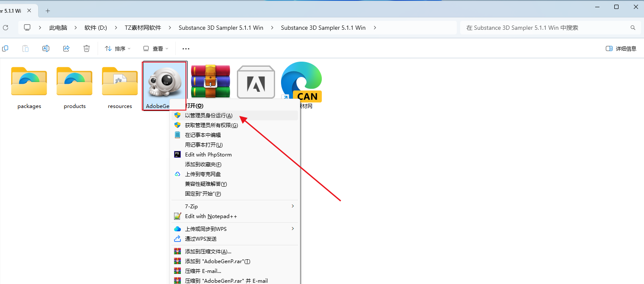
Task: Choose 固定到"开始"(P)
Action: [235, 194]
